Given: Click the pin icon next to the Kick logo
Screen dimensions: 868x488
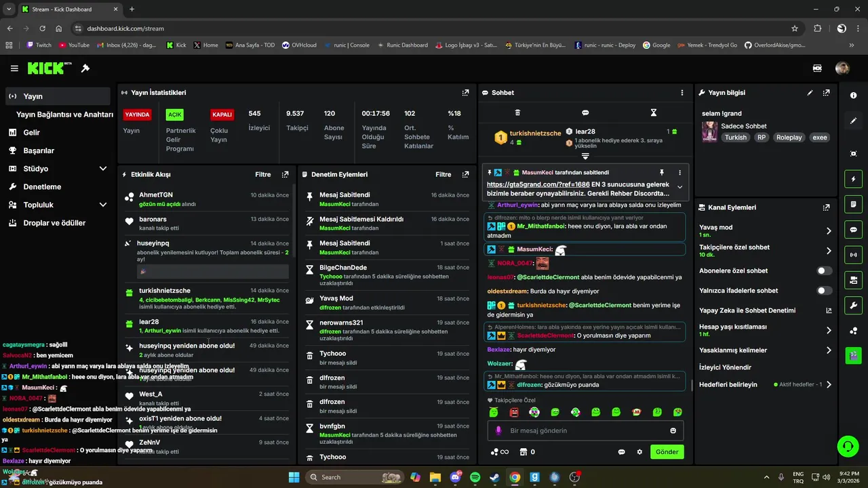Looking at the screenshot, I should 85,68.
